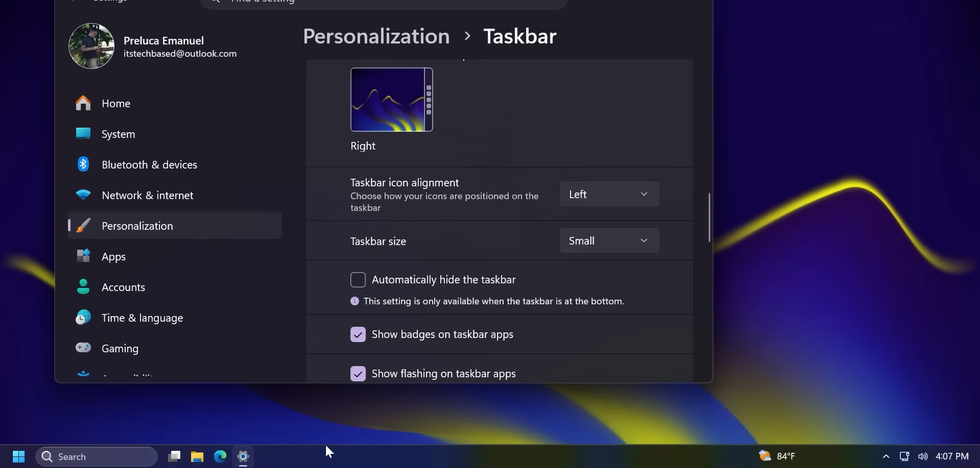980x468 pixels.
Task: Click the info icon beside the auto-hide note
Action: click(355, 301)
